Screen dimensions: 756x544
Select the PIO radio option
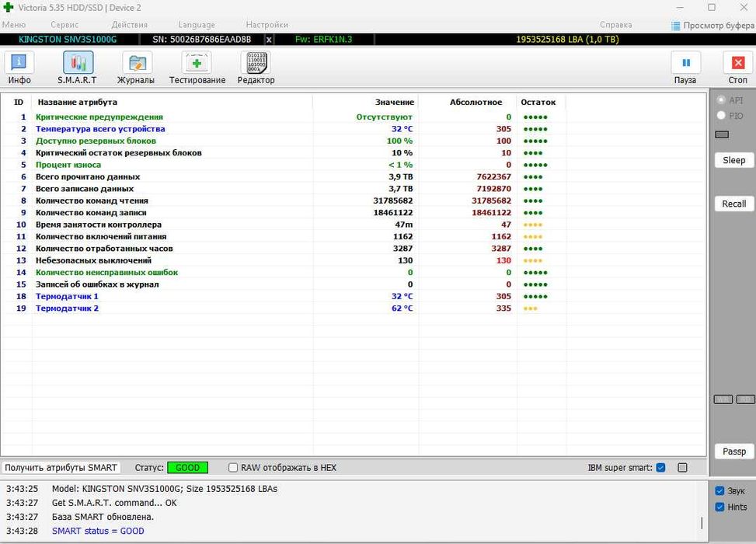coord(721,115)
